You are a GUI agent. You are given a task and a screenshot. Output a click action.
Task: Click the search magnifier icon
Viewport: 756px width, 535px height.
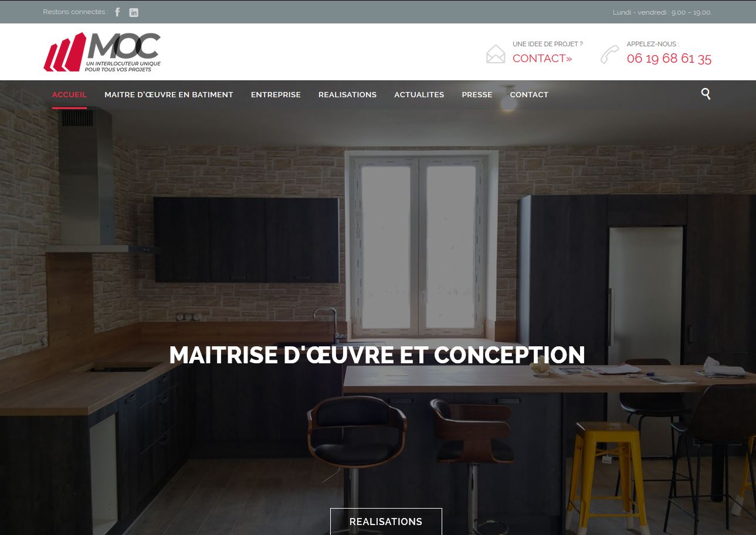[x=706, y=94]
